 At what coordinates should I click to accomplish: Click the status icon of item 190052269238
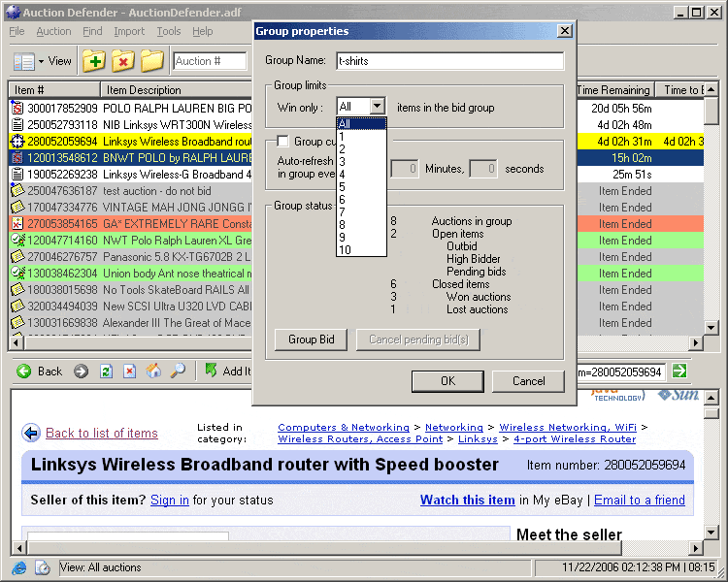pyautogui.click(x=17, y=174)
